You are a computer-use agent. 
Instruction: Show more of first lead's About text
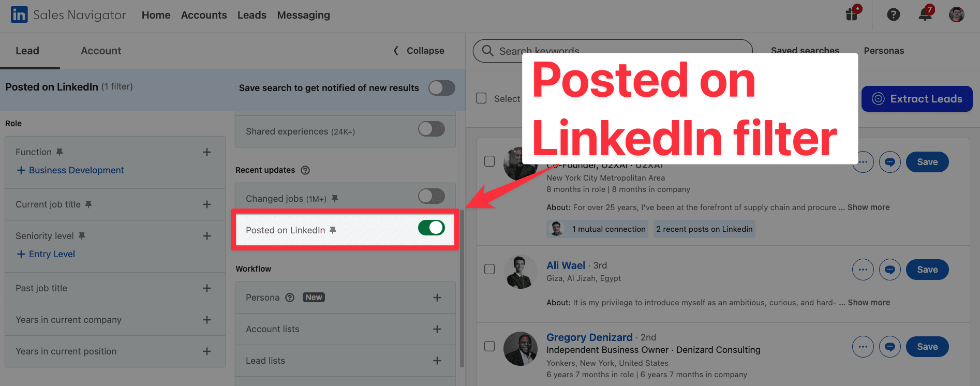[869, 207]
